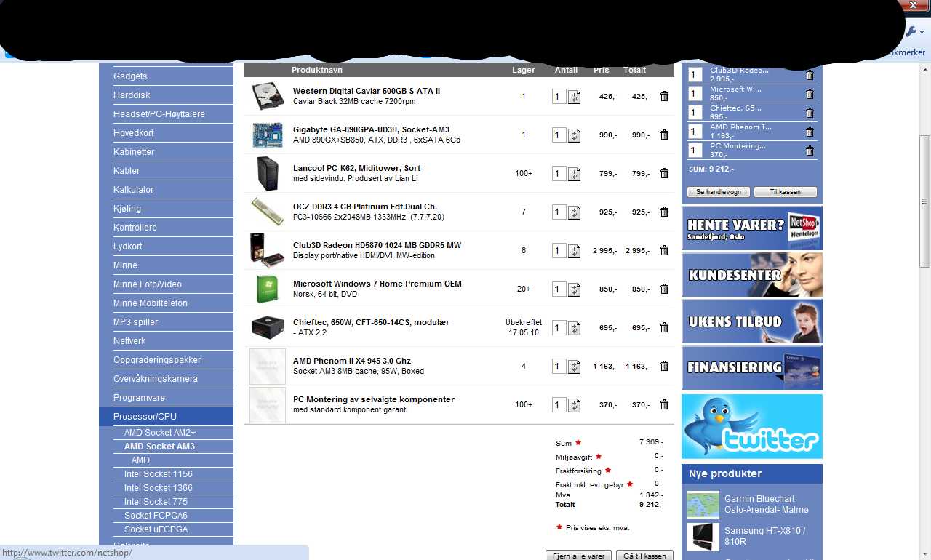Screen dimensions: 931x560
Task: Remove Gigabyte GA-890GPA-UD3H with trash icon
Action: (664, 135)
